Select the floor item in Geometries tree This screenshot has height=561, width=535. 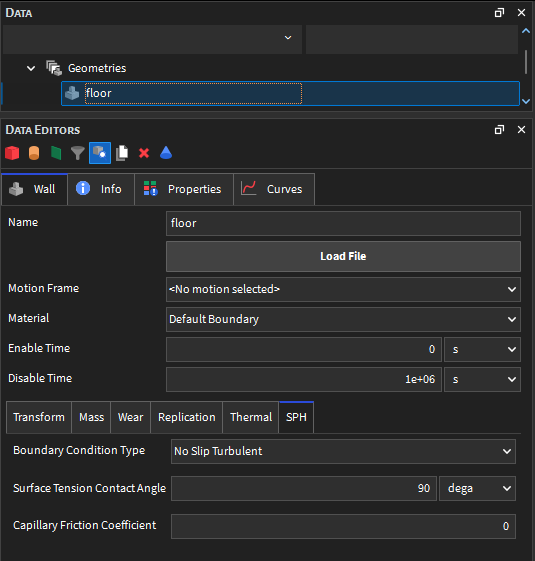click(290, 93)
